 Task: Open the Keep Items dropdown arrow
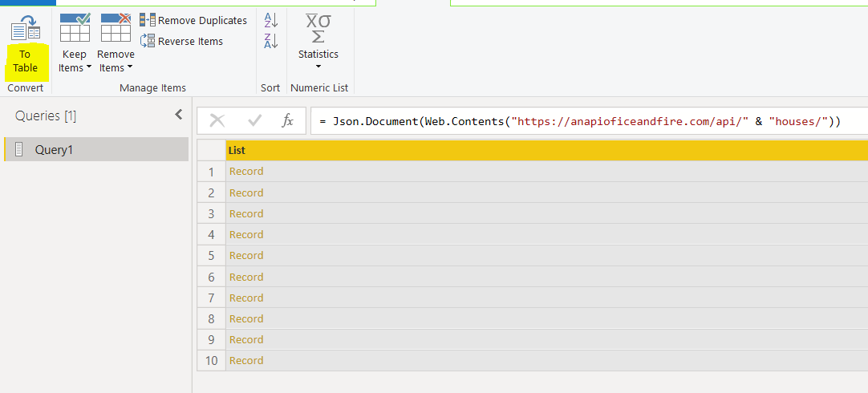[x=89, y=68]
